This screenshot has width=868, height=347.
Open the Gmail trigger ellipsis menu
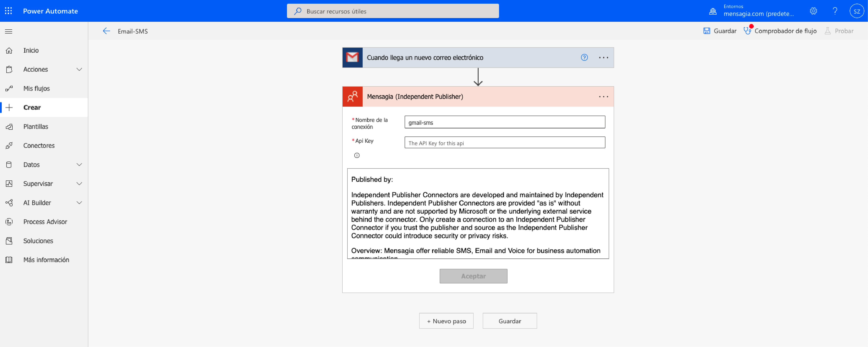click(x=603, y=58)
